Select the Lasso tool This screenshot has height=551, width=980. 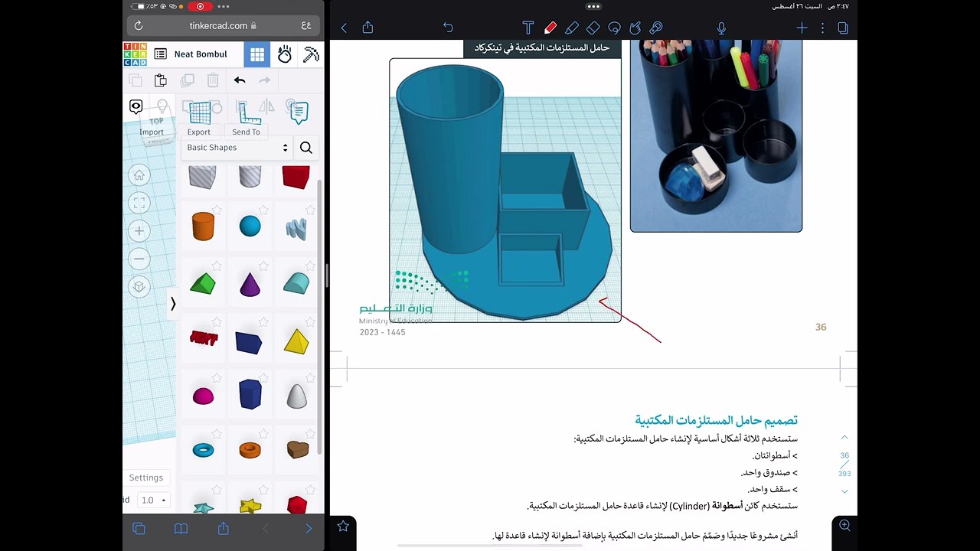(x=614, y=28)
